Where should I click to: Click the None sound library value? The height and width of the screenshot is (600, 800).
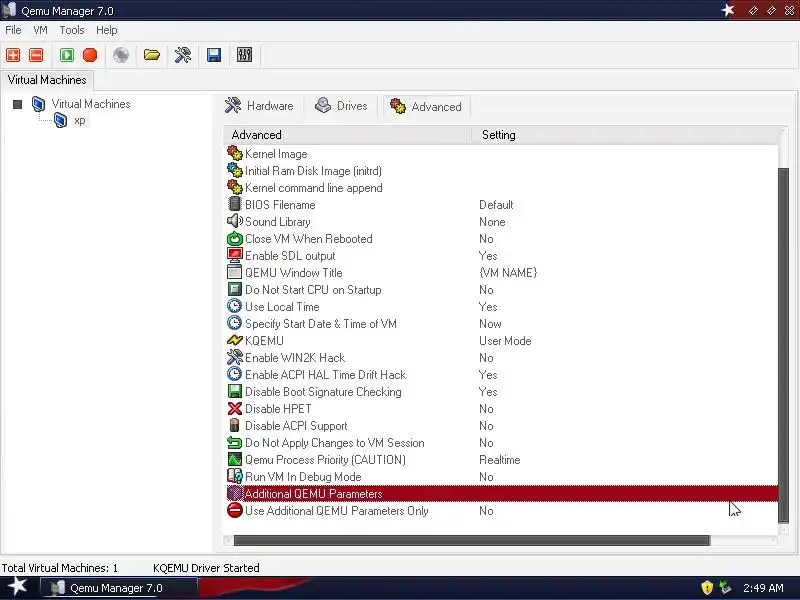pyautogui.click(x=492, y=222)
